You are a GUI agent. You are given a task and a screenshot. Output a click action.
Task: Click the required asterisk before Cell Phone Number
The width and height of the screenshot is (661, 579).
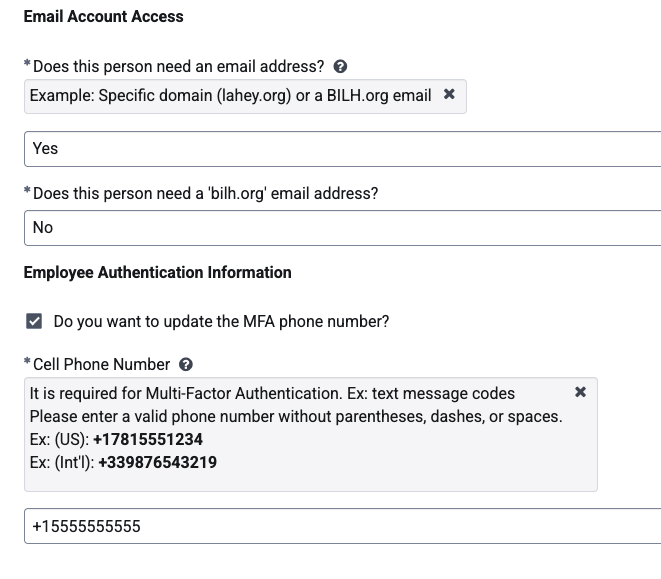coord(27,362)
